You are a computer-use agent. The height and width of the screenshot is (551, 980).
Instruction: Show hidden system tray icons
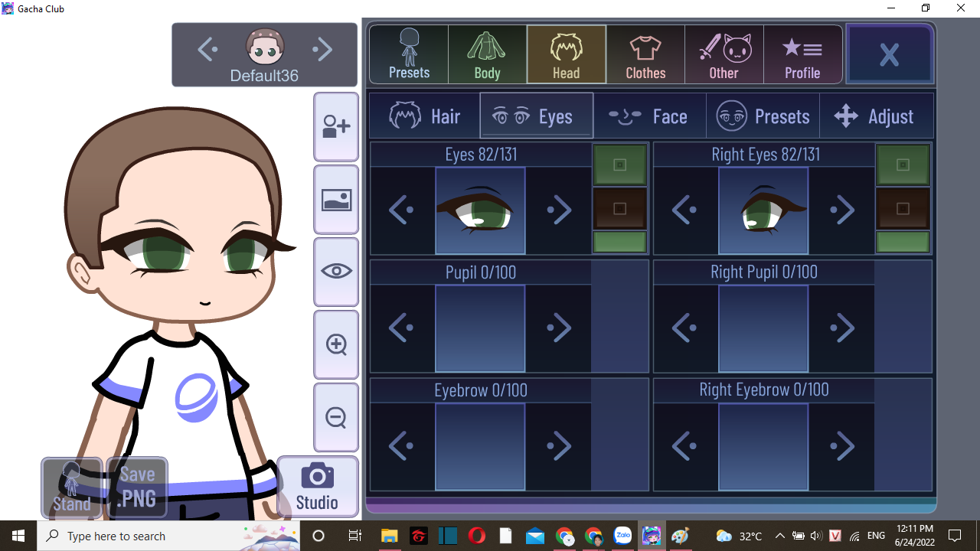coord(780,536)
